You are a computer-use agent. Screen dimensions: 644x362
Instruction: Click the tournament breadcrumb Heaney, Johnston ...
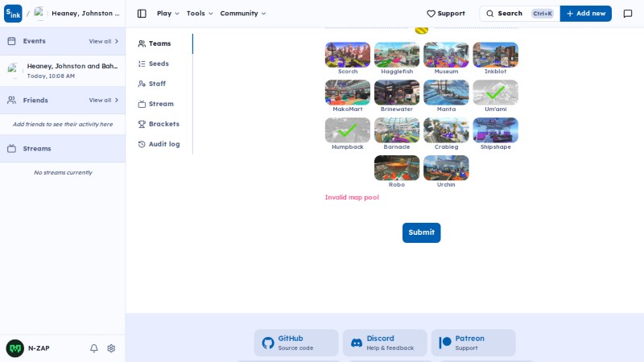(77, 14)
